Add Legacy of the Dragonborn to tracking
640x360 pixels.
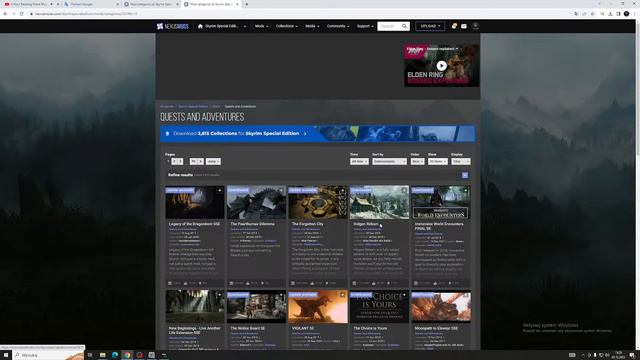tap(220, 190)
